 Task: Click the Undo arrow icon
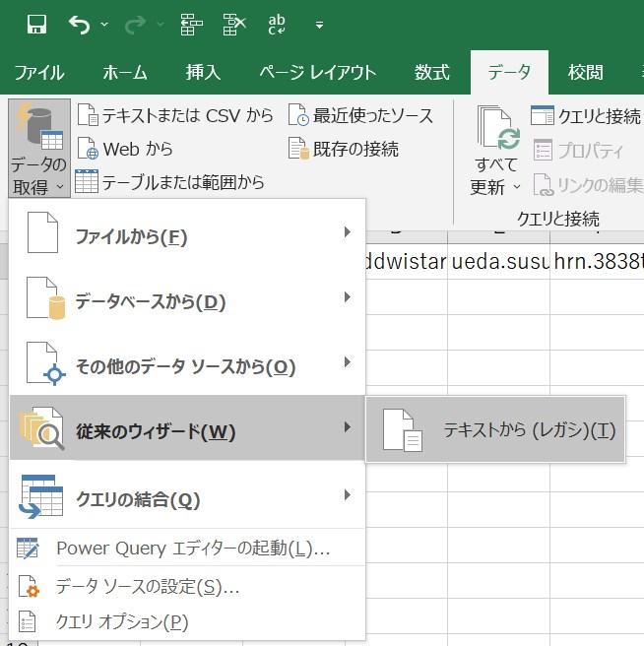click(x=80, y=24)
